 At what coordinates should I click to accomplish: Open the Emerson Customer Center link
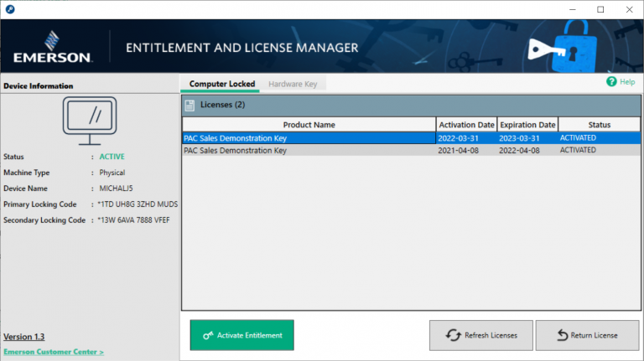[x=54, y=352]
